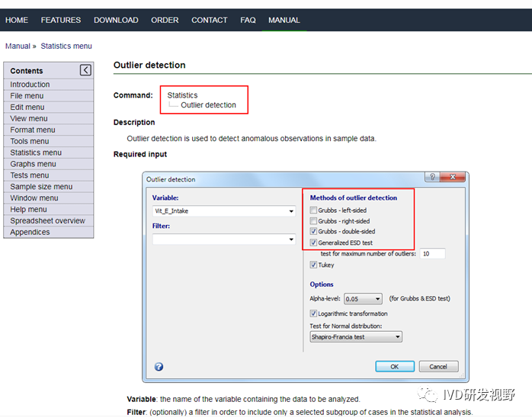This screenshot has width=532, height=418.
Task: Open the Alpha-level dropdown
Action: point(377,299)
